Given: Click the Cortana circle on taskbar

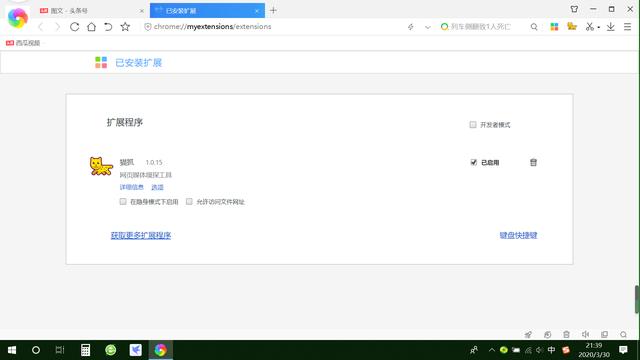Looking at the screenshot, I should (36, 350).
